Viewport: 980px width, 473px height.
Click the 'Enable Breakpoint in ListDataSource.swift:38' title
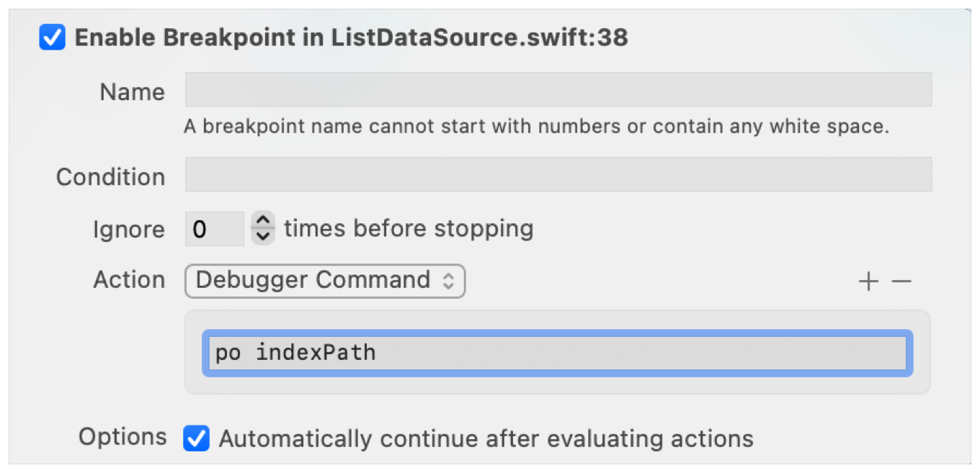click(351, 37)
